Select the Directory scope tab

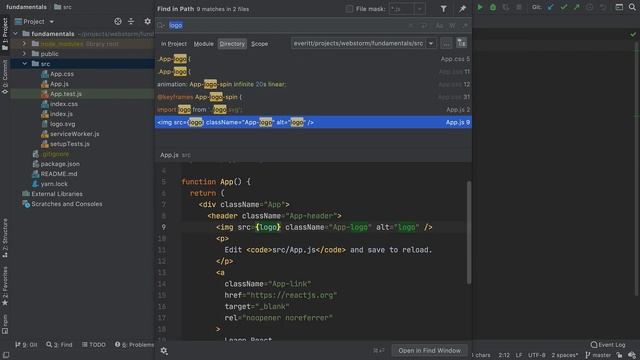pyautogui.click(x=232, y=44)
